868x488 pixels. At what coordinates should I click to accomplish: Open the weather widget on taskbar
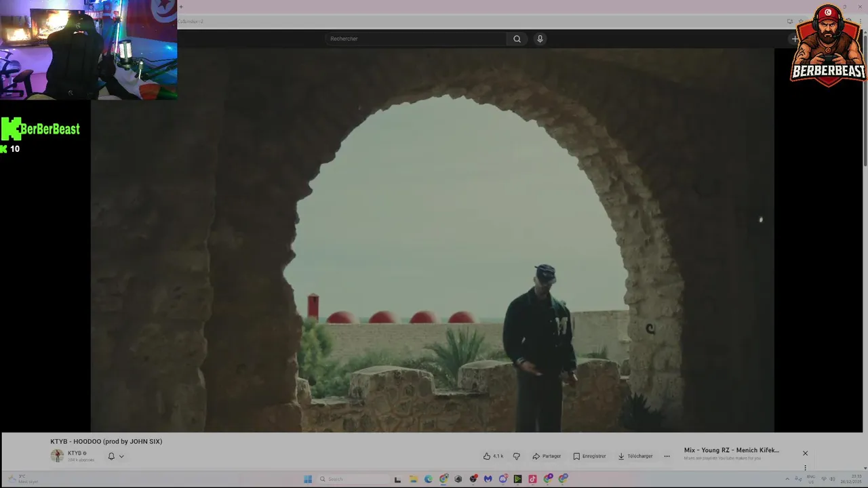coord(22,479)
